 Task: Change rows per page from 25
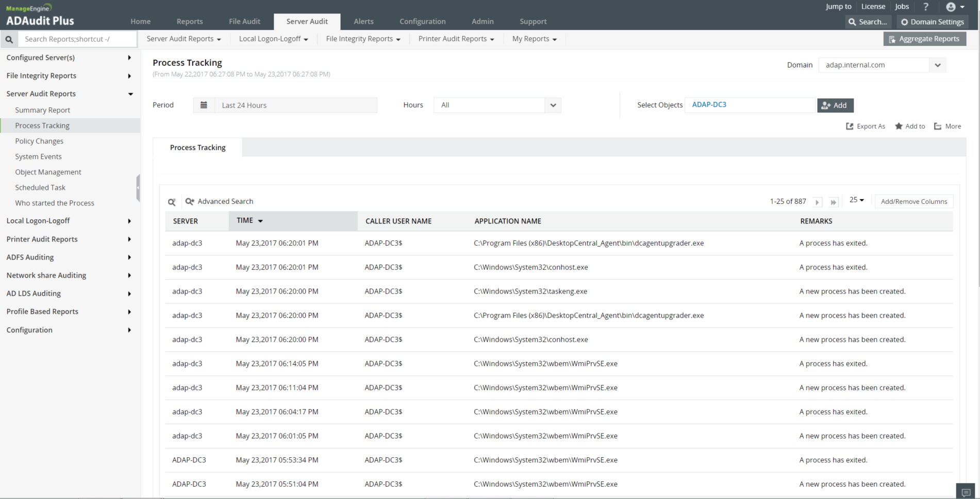tap(856, 200)
